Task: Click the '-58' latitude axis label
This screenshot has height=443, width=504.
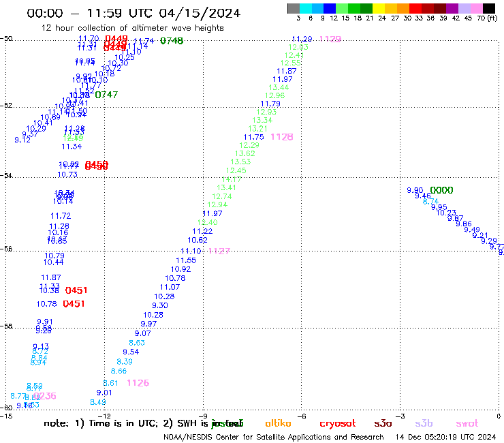Action: tap(6, 326)
